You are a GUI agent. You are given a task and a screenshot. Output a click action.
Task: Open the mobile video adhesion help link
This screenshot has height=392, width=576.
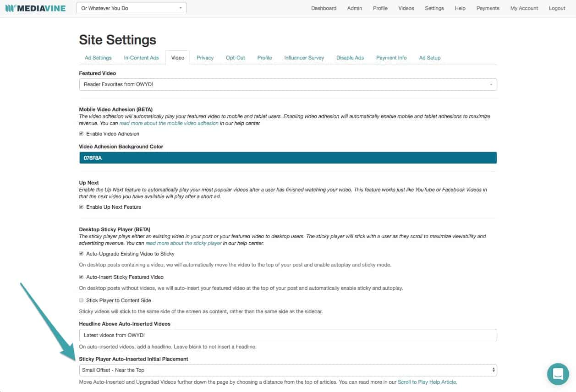pos(169,124)
